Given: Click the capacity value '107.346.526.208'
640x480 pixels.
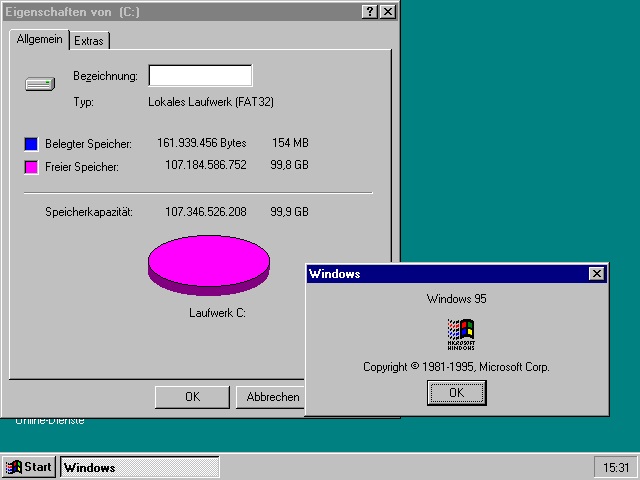Looking at the screenshot, I should tap(206, 212).
